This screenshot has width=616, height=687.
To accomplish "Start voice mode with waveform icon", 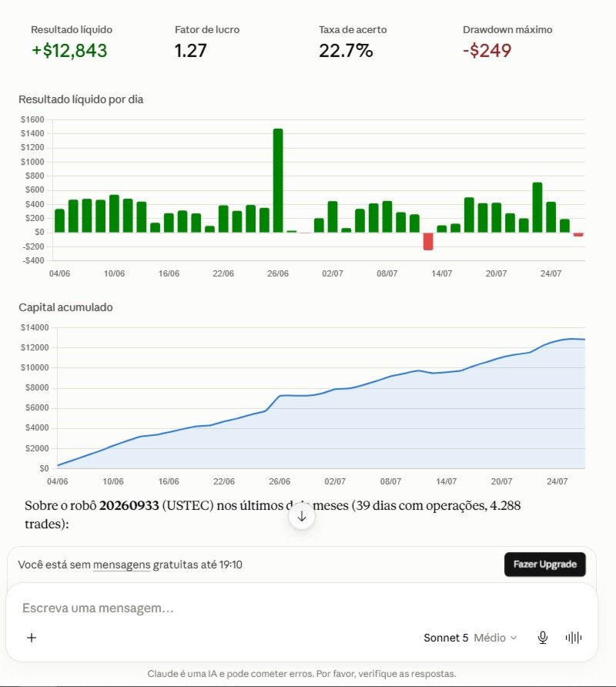I will (x=574, y=638).
